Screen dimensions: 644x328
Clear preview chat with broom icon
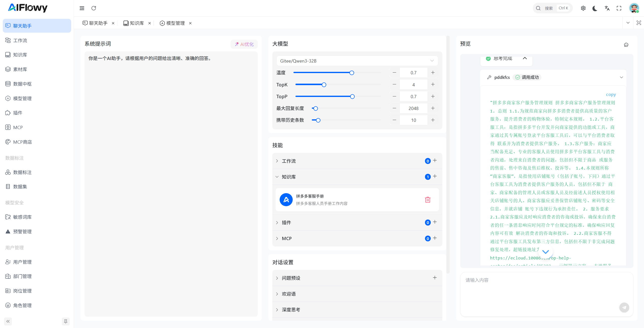tap(626, 45)
